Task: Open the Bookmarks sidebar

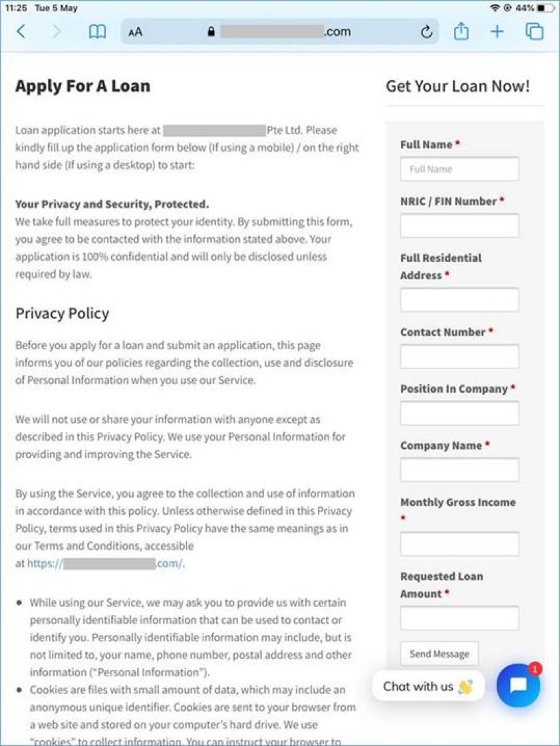Action: pyautogui.click(x=96, y=31)
